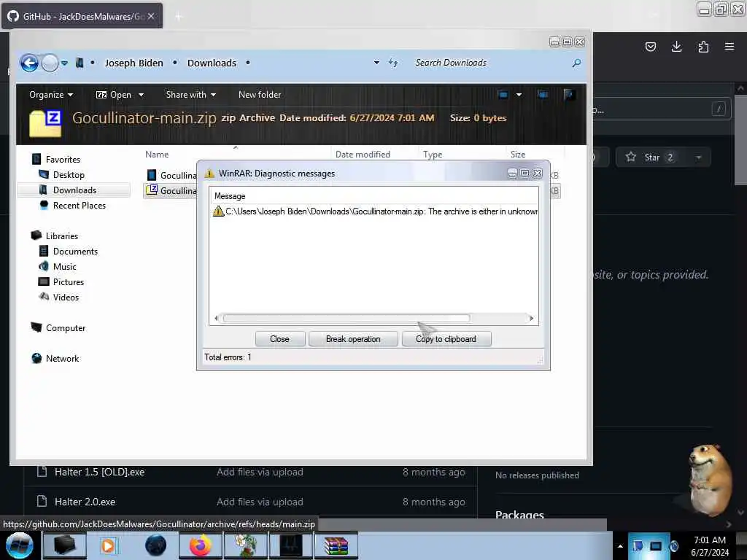Screen dimensions: 747x560
Task: Click the Firefox icon in taskbar
Action: coord(201,545)
